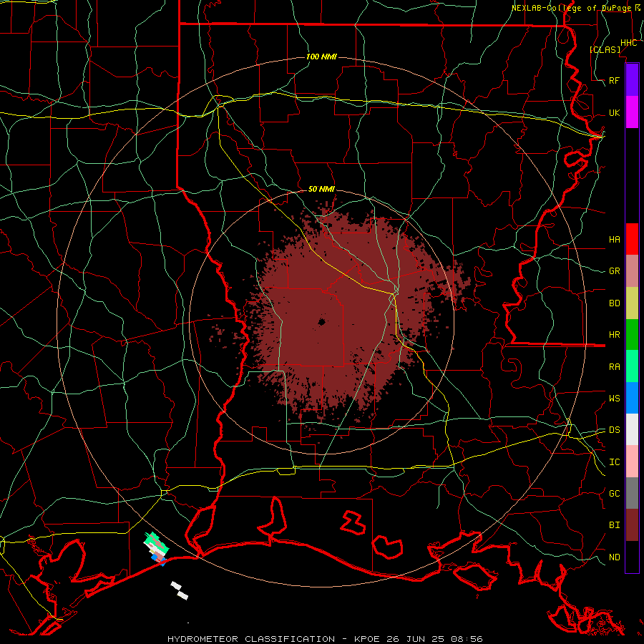
Task: Click the "HR" legend label
Action: coord(614,335)
